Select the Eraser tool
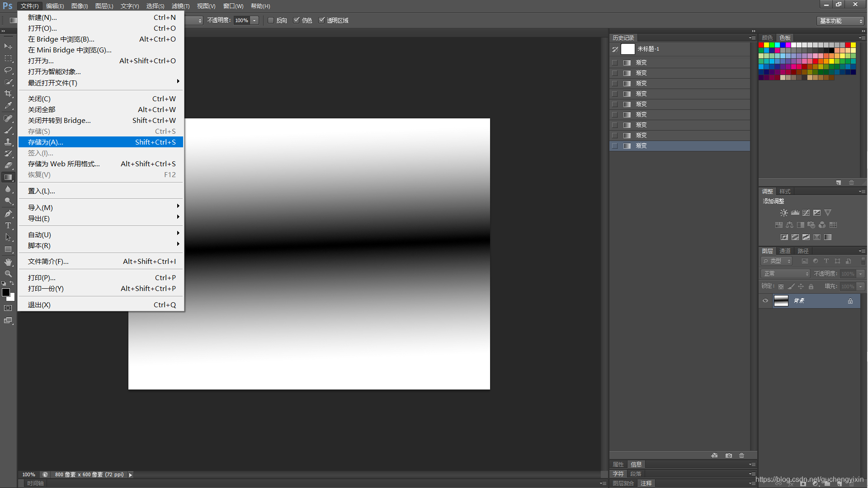 pos(8,165)
